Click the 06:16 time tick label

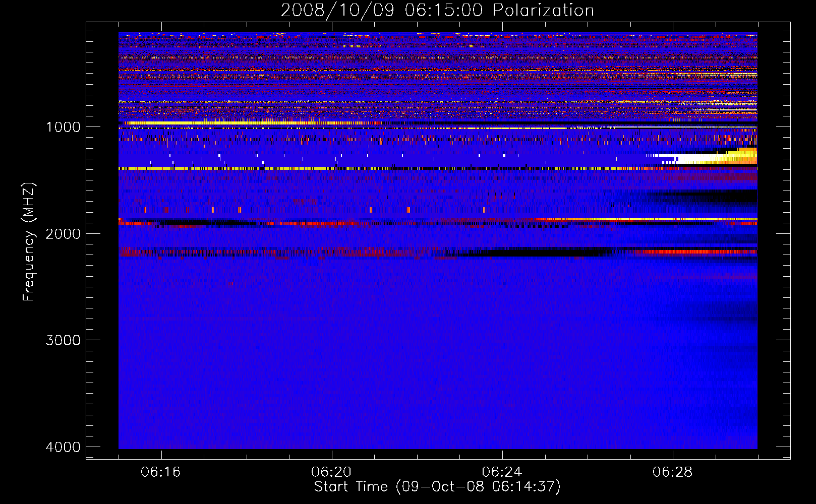coord(161,472)
